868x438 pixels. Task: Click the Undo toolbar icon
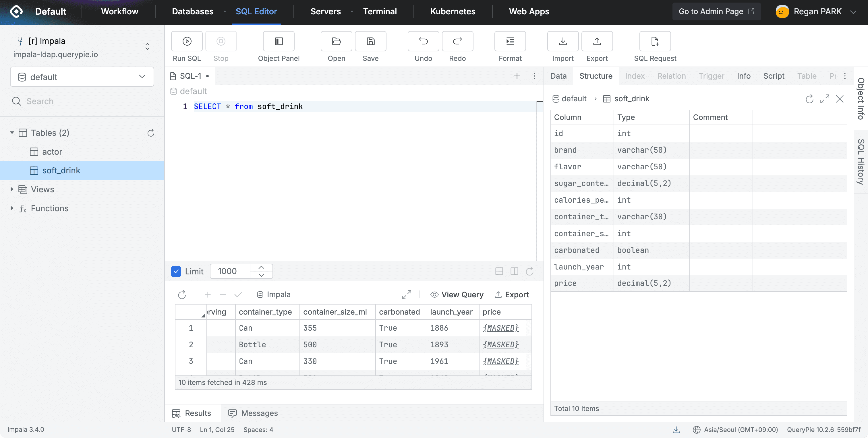click(423, 41)
